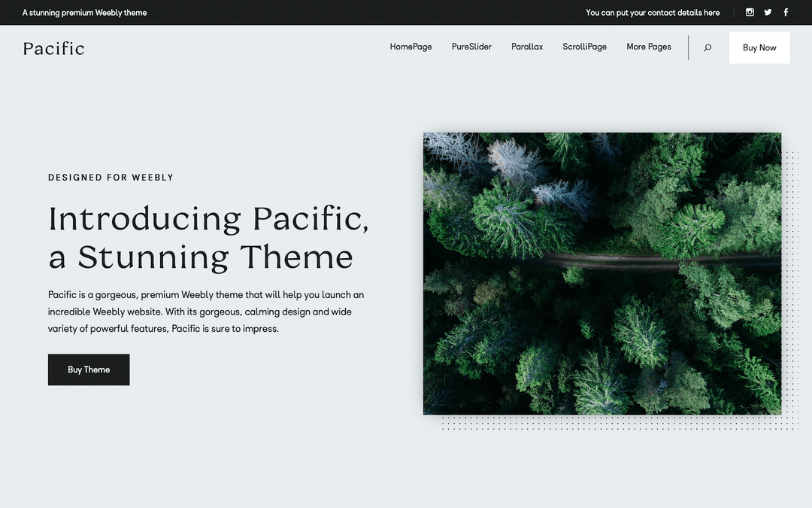Viewport: 812px width, 508px height.
Task: Click the contact details text
Action: pos(652,12)
